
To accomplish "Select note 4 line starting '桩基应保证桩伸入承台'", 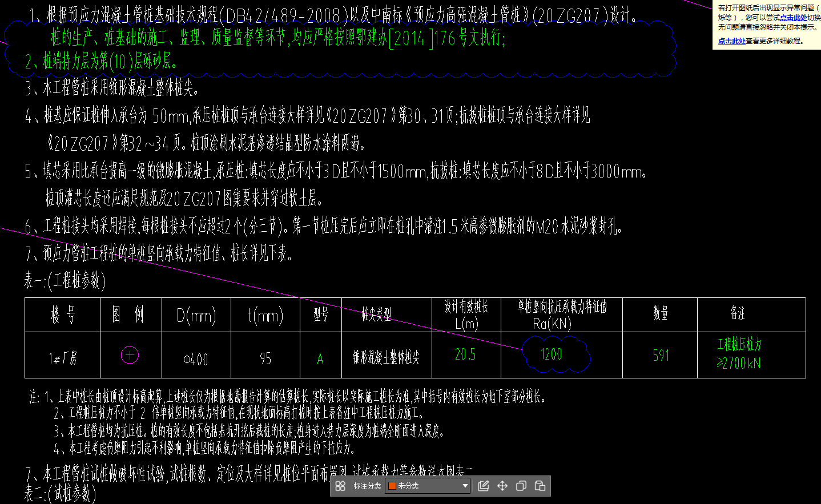I will [308, 116].
